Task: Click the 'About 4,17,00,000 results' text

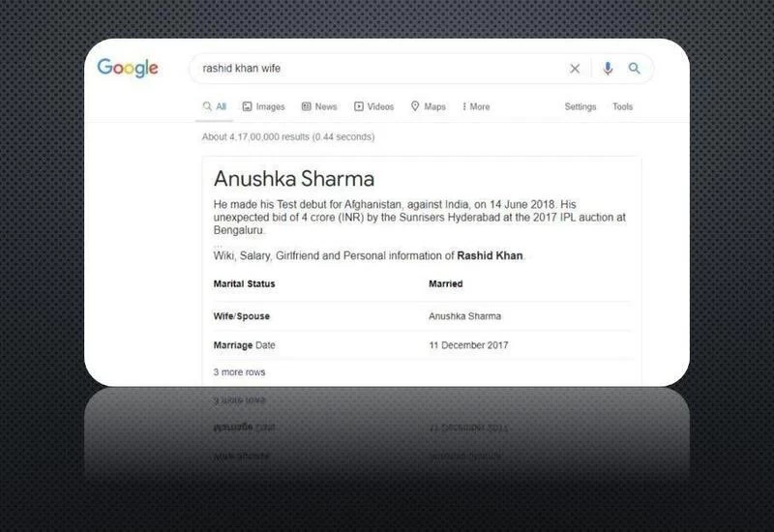Action: tap(288, 136)
